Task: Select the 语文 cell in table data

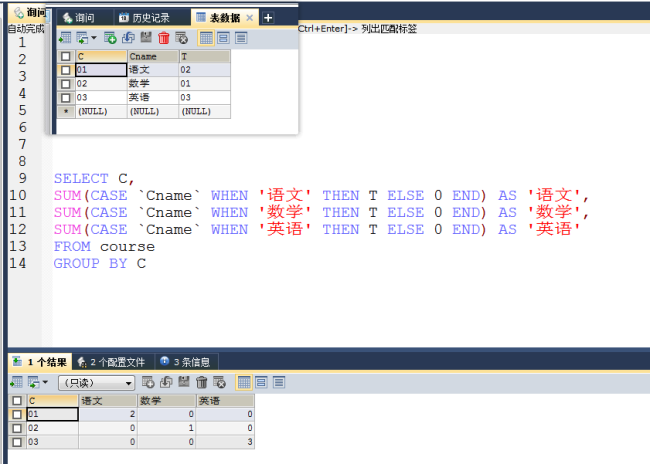Action: [x=153, y=70]
